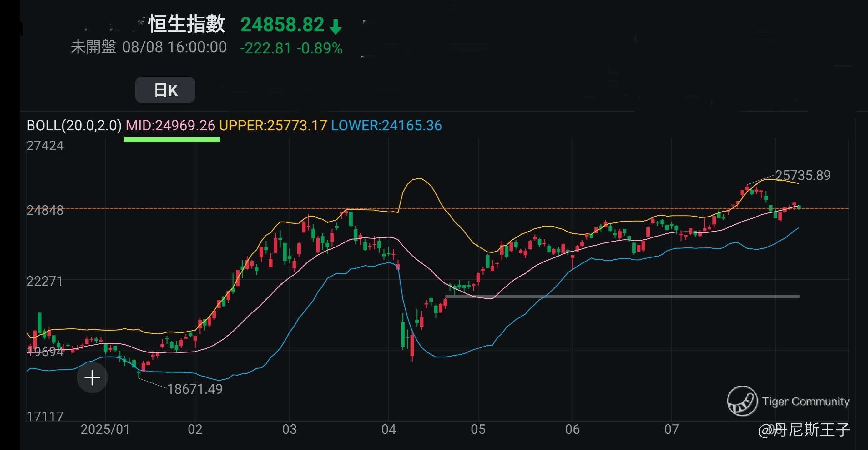Tap the 27424 y-axis label
This screenshot has height=450, width=868.
45,146
